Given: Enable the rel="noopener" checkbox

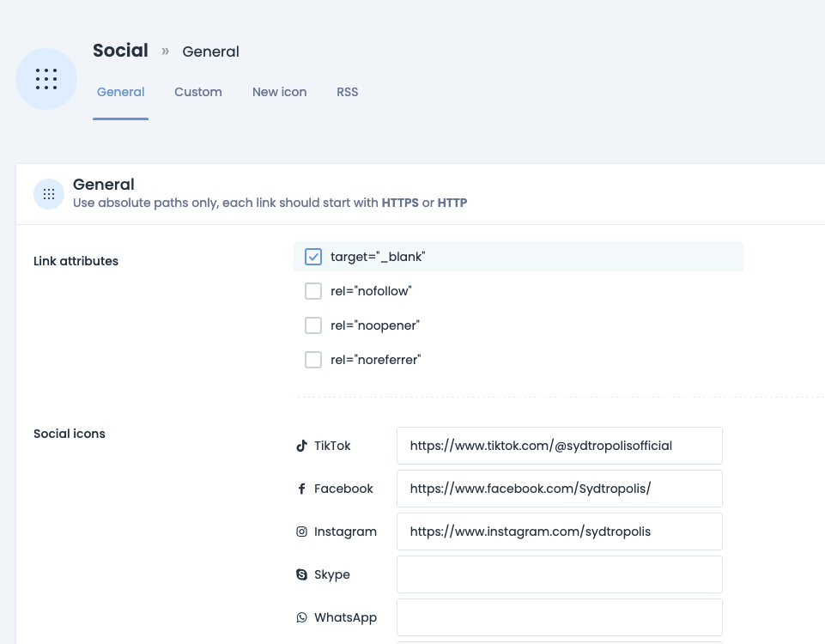Looking at the screenshot, I should pos(313,325).
